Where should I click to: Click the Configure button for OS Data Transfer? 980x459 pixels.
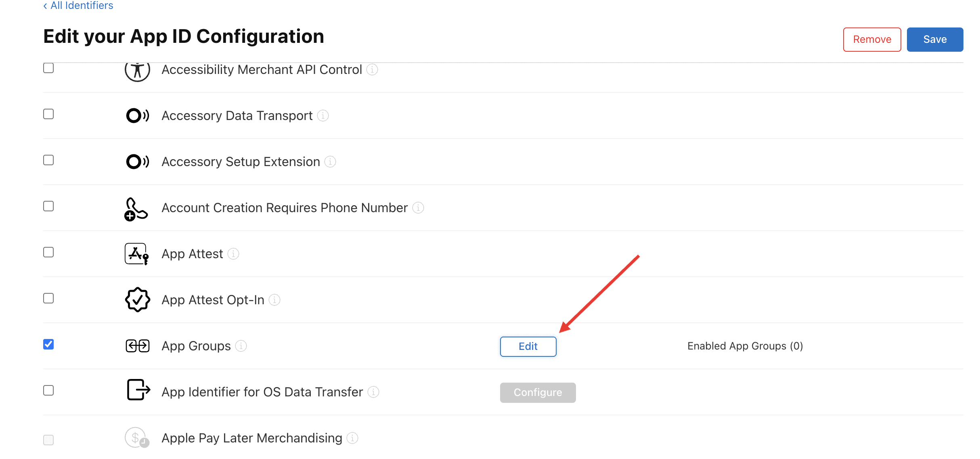click(538, 393)
